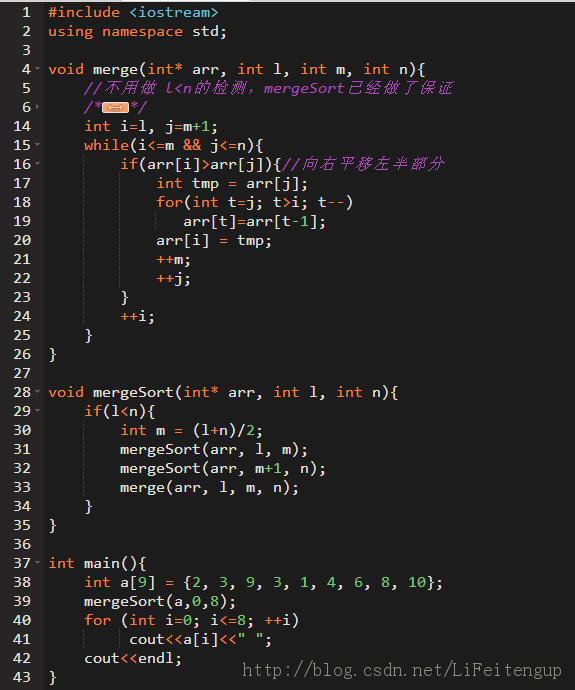The height and width of the screenshot is (690, 575).
Task: Click 'j=m+1;' on line 14
Action: coord(191,127)
